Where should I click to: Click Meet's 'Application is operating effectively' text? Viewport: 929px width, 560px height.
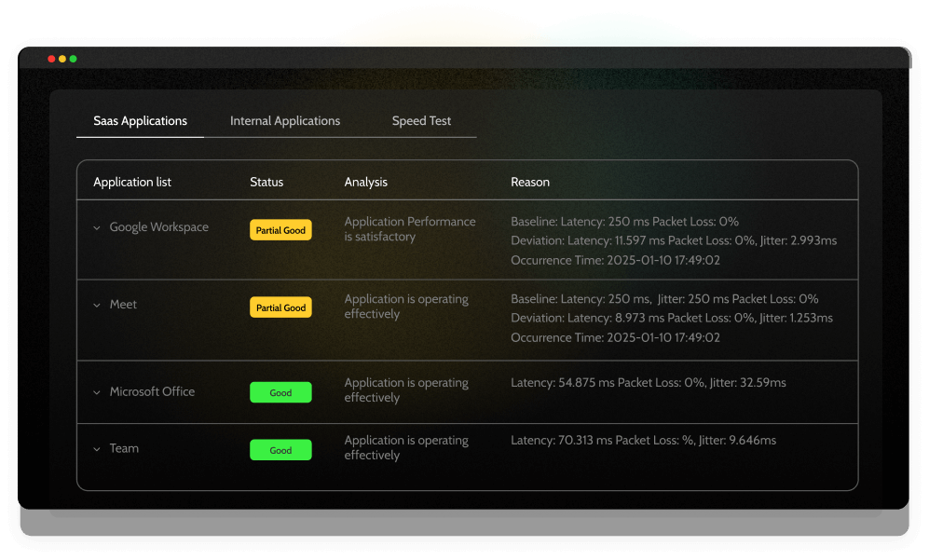click(406, 307)
